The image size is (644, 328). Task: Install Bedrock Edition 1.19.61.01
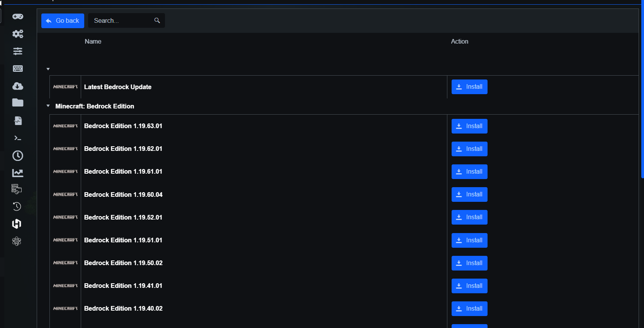[x=469, y=172]
